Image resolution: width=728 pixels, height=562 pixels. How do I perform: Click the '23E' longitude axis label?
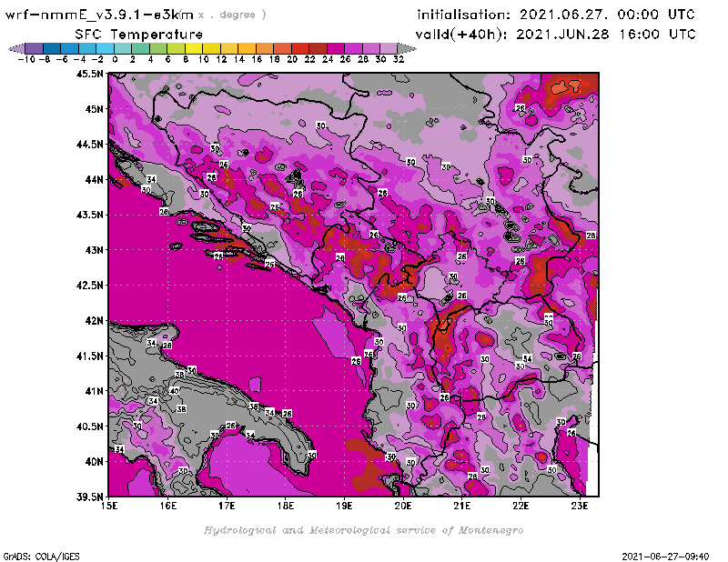point(580,506)
